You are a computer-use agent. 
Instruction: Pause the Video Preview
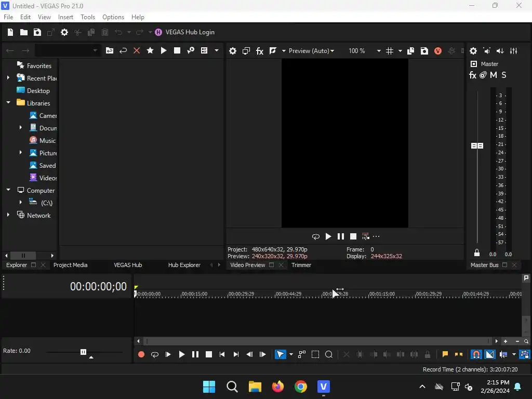click(341, 236)
